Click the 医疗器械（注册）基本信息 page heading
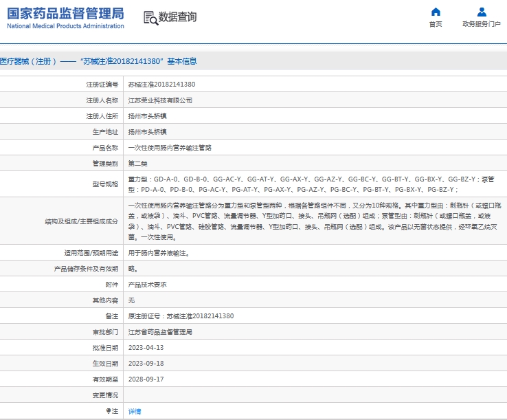507x420 pixels. (98, 61)
